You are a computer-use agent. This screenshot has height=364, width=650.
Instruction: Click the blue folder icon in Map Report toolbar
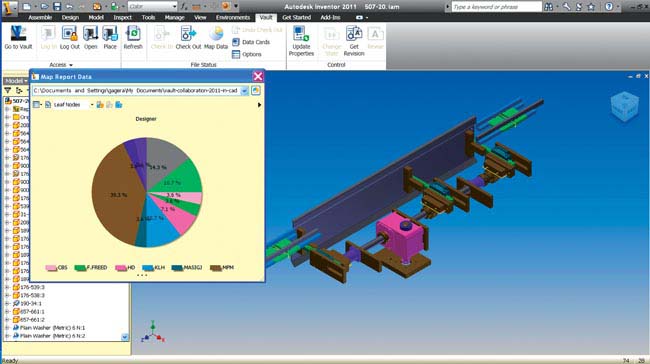tap(119, 105)
